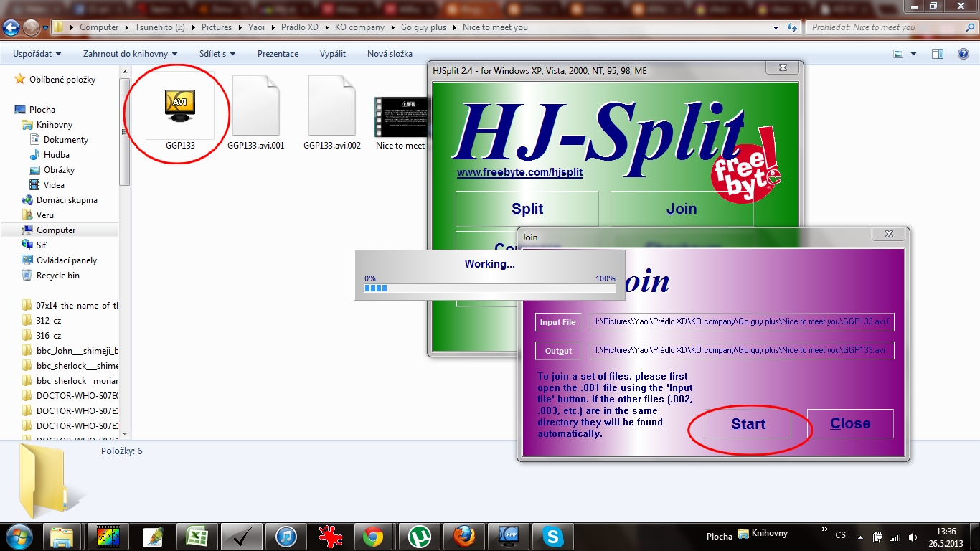The width and height of the screenshot is (980, 551).
Task: Show hidden tray icons arrow
Action: tap(860, 537)
